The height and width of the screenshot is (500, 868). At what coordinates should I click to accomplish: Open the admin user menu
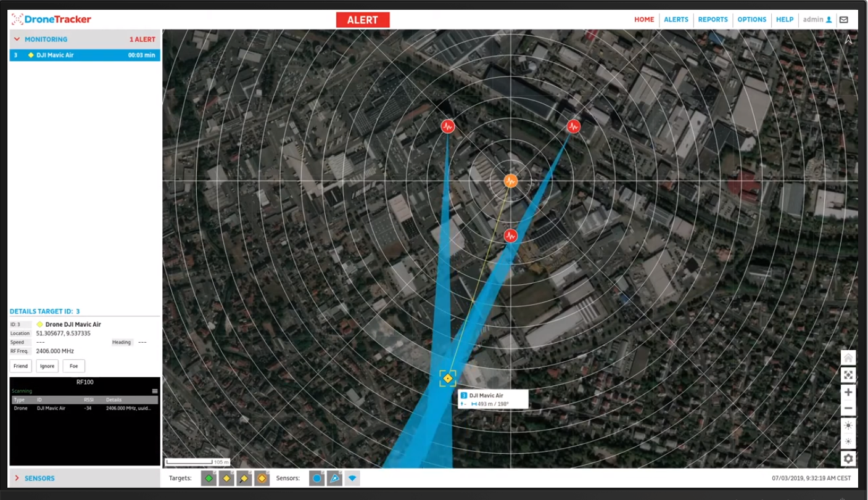pyautogui.click(x=817, y=20)
